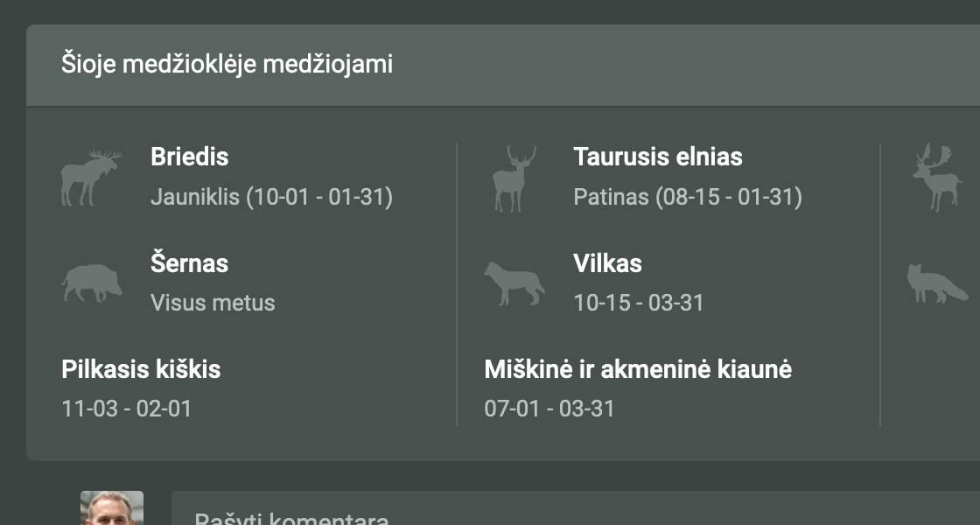The image size is (980, 525).
Task: Click the wolf silhouette icon
Action: [514, 283]
